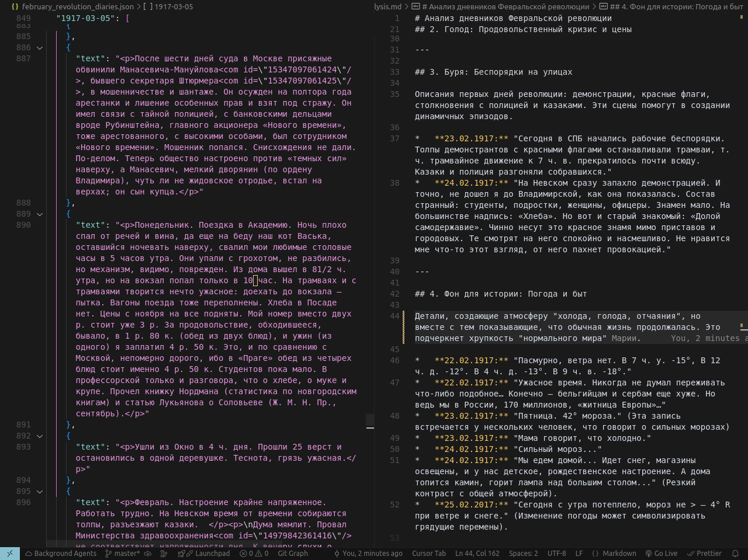Select file encoding UTF-8
The image size is (748, 560).
pyautogui.click(x=556, y=554)
